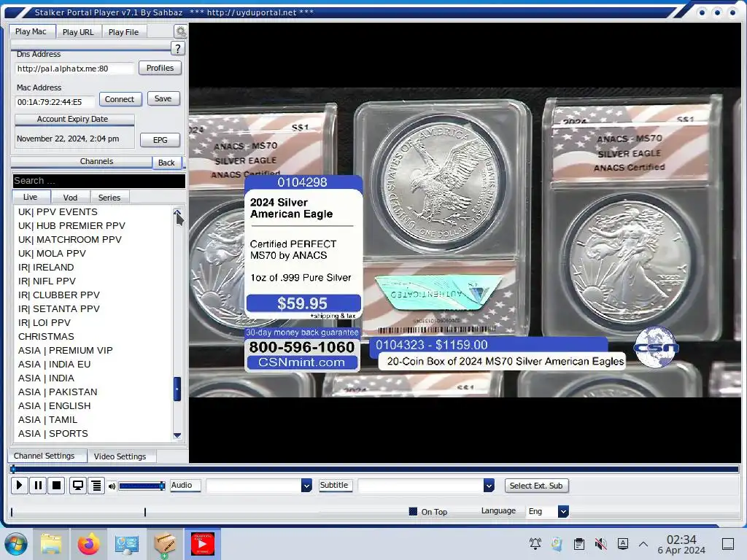Click the channel Search box

(x=99, y=181)
